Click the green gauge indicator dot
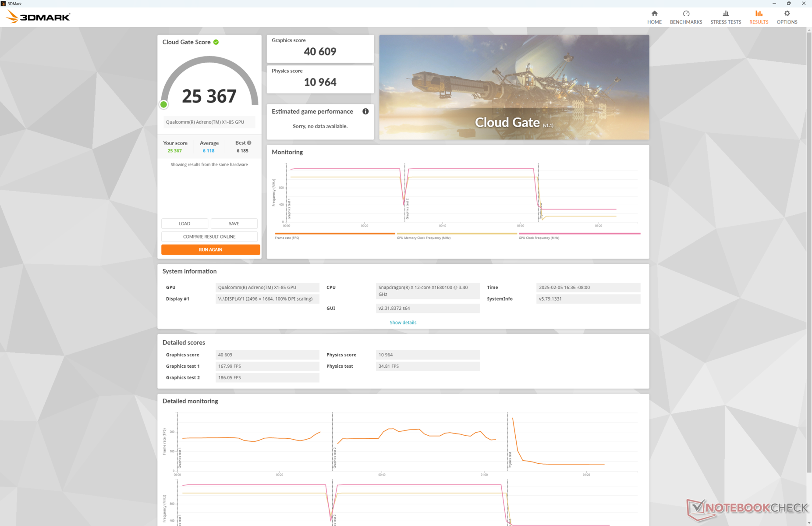This screenshot has width=812, height=526. click(164, 104)
